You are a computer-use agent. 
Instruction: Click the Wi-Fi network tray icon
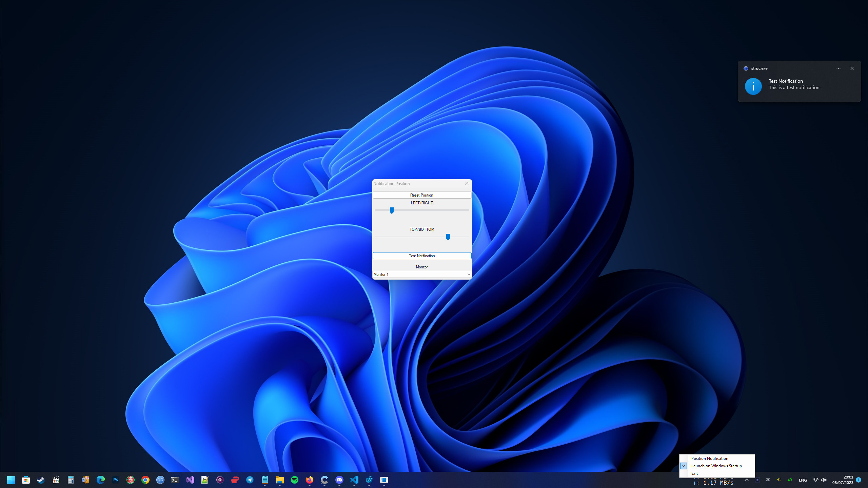(x=815, y=480)
